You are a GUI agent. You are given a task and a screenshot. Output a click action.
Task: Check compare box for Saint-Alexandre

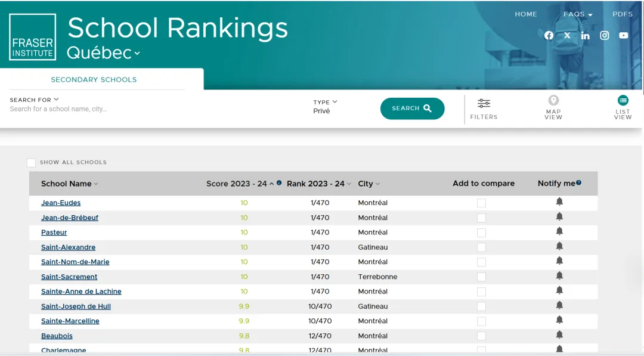481,247
